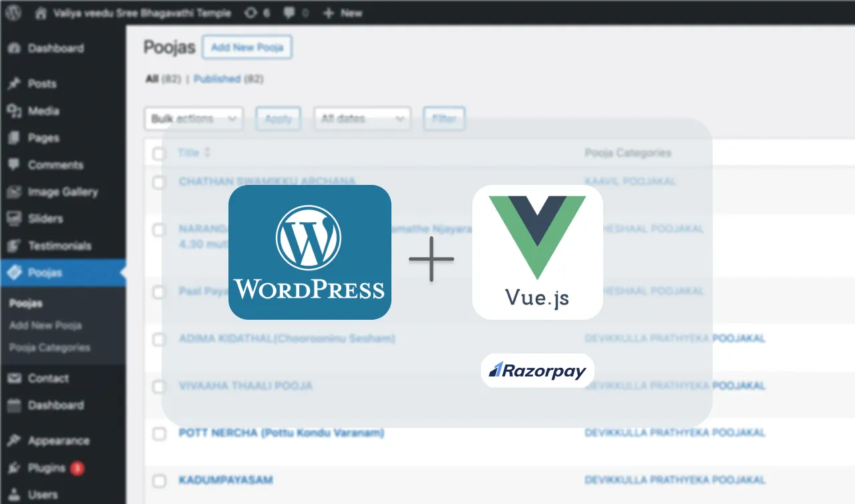This screenshot has height=504, width=855.
Task: Check the KADUMPAYASAM row checkbox
Action: pos(158,480)
